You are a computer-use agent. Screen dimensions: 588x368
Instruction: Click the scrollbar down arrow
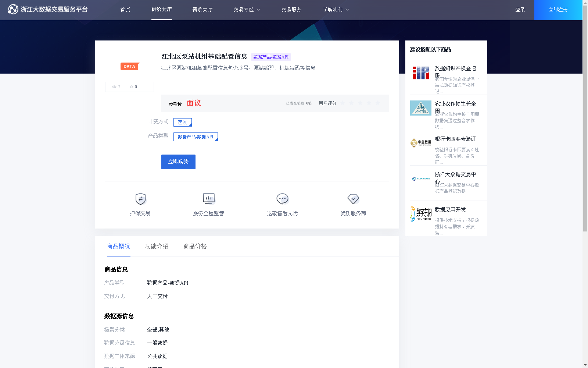pos(585,365)
